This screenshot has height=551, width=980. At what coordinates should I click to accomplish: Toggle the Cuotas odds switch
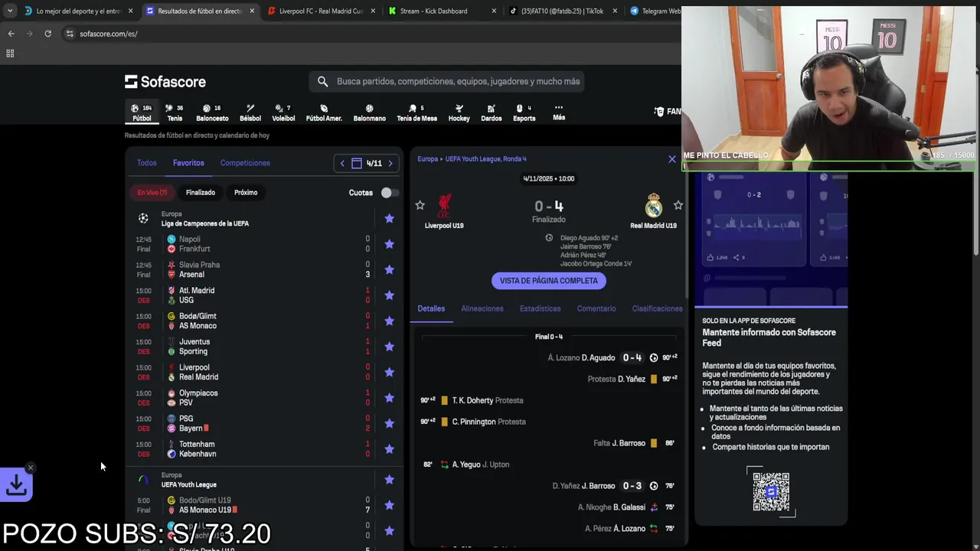click(x=389, y=193)
